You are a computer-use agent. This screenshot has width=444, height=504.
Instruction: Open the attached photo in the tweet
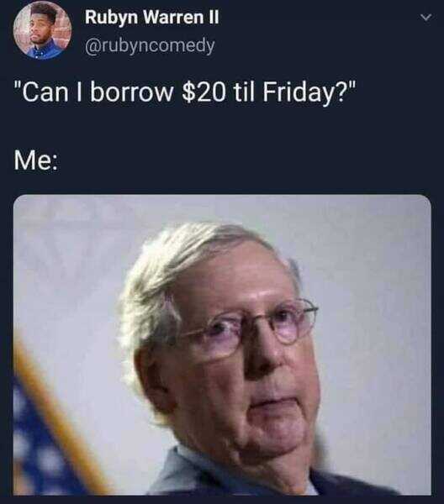[x=222, y=345]
